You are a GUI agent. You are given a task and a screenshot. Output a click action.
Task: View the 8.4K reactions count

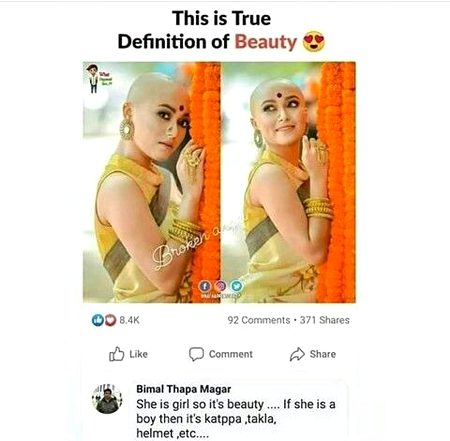pyautogui.click(x=129, y=320)
